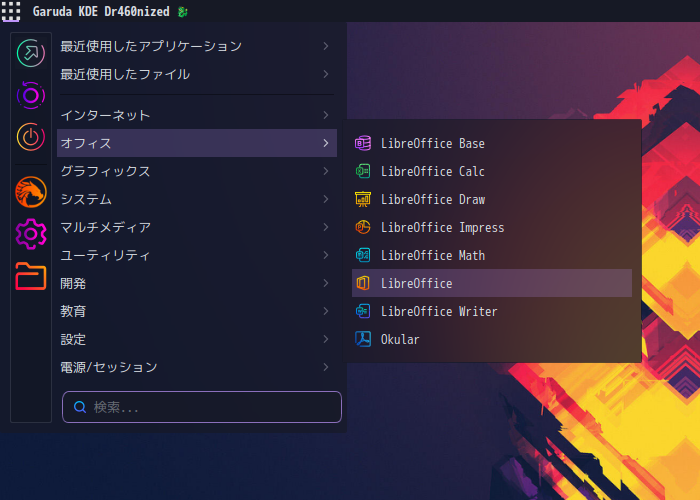Click the Garuda KDE Dr460nized panel title
This screenshot has width=700, height=500.
(101, 12)
